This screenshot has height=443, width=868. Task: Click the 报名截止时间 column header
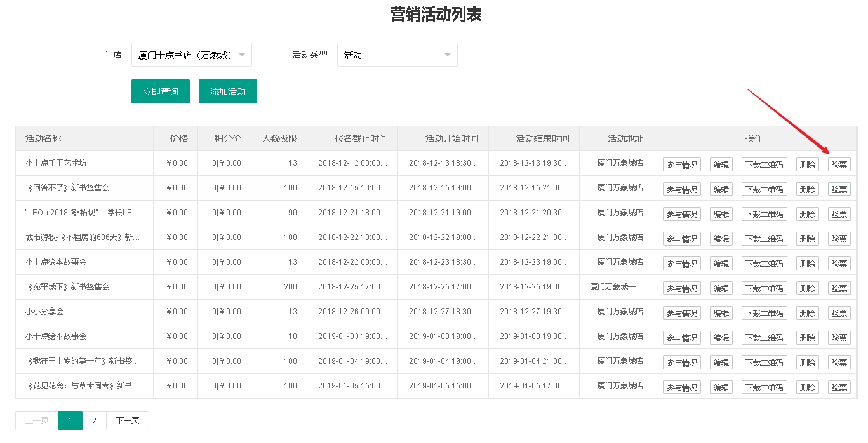(361, 138)
